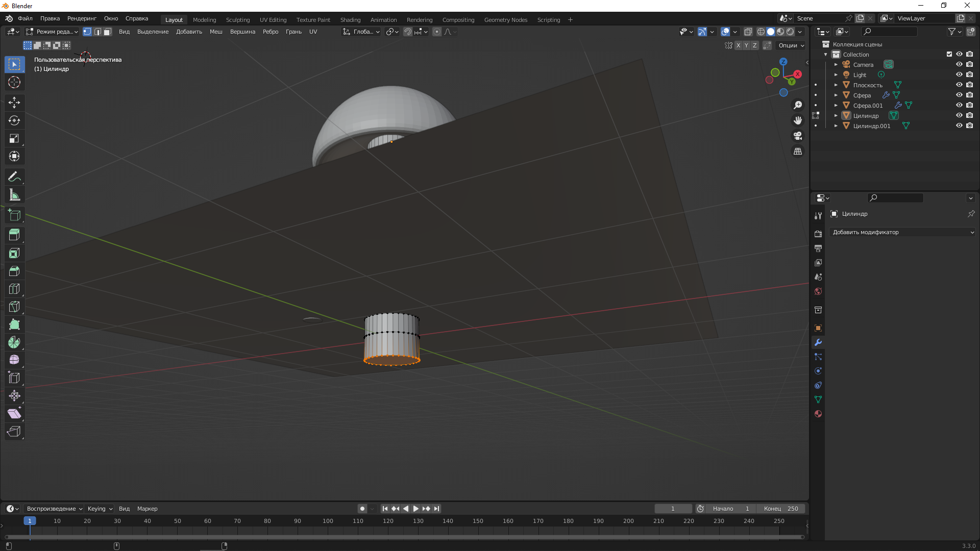
Task: Select the Select Box tool
Action: [x=14, y=64]
